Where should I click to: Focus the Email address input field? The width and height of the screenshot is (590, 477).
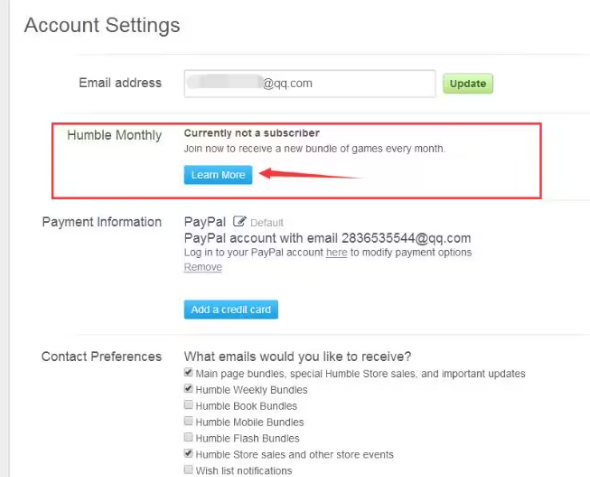310,84
